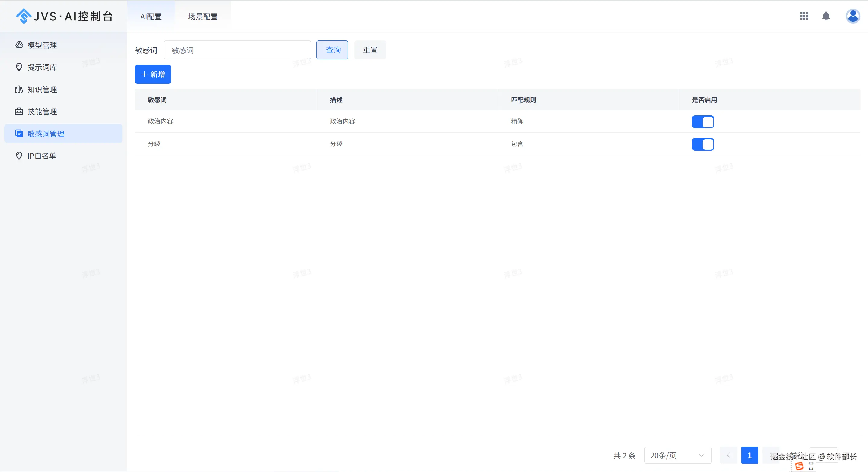Click the notification bell icon
The width and height of the screenshot is (868, 472).
click(826, 16)
